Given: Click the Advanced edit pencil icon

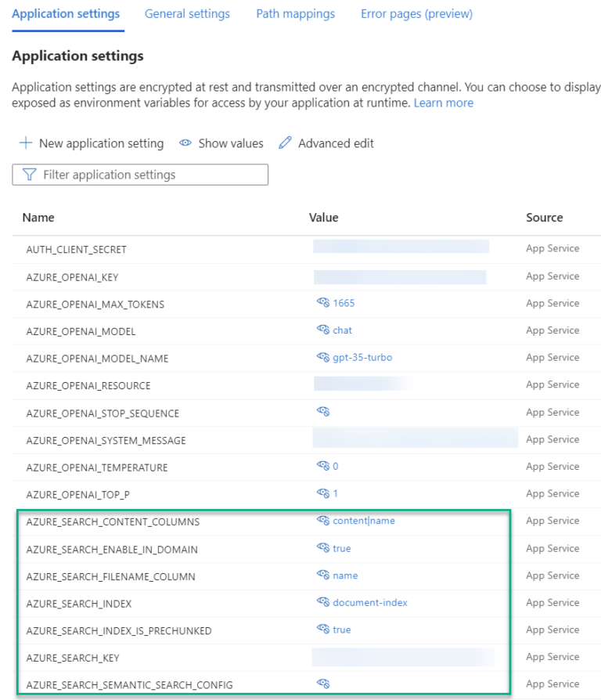Looking at the screenshot, I should [x=285, y=143].
